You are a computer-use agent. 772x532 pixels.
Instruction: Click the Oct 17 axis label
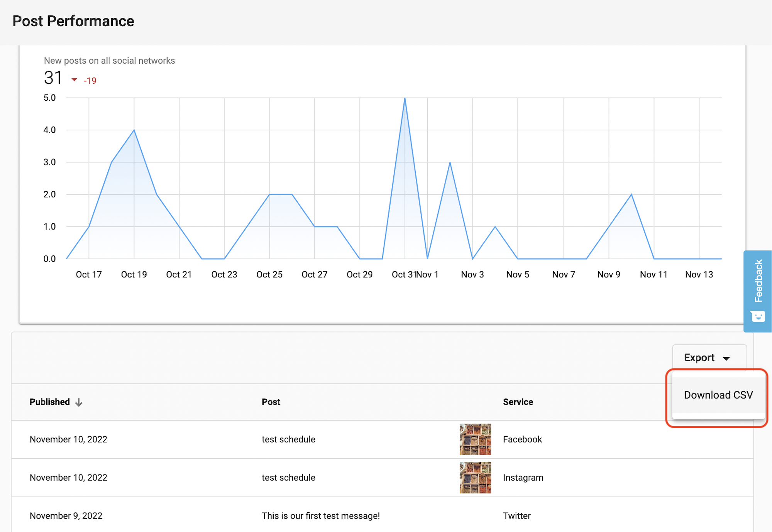89,274
